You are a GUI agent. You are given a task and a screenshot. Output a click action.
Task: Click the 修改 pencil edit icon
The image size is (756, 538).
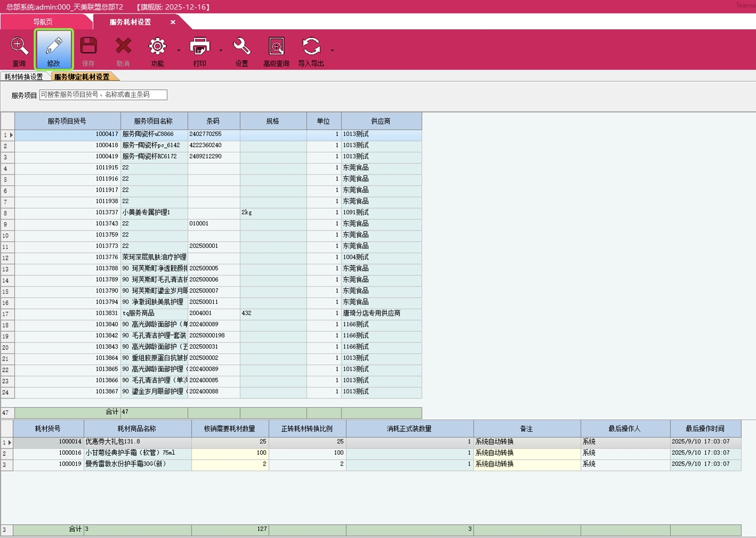point(53,47)
